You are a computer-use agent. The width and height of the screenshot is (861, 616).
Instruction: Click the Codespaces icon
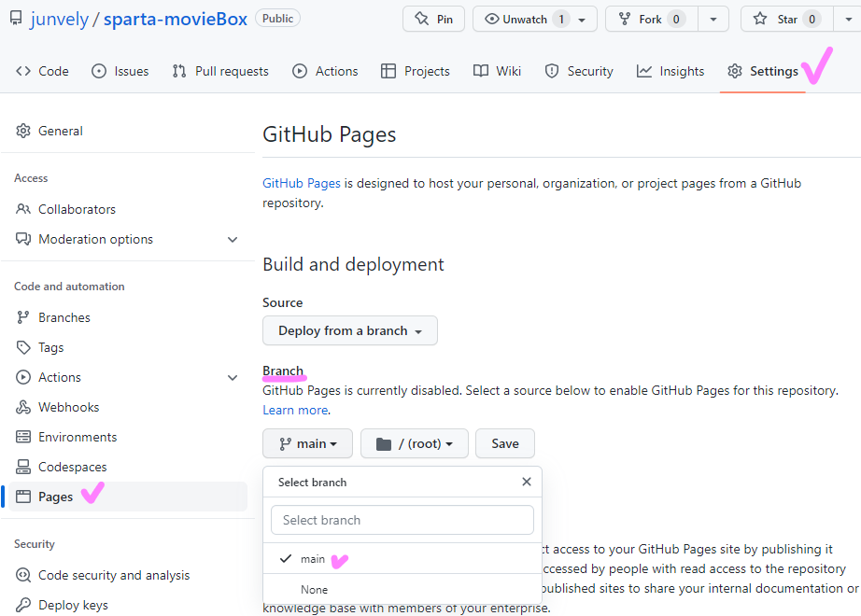click(23, 467)
